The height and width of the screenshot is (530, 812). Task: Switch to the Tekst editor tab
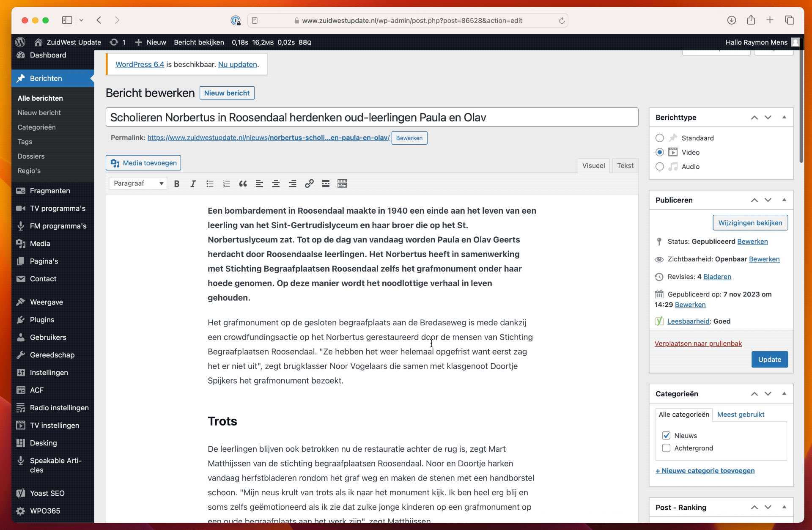(x=625, y=166)
